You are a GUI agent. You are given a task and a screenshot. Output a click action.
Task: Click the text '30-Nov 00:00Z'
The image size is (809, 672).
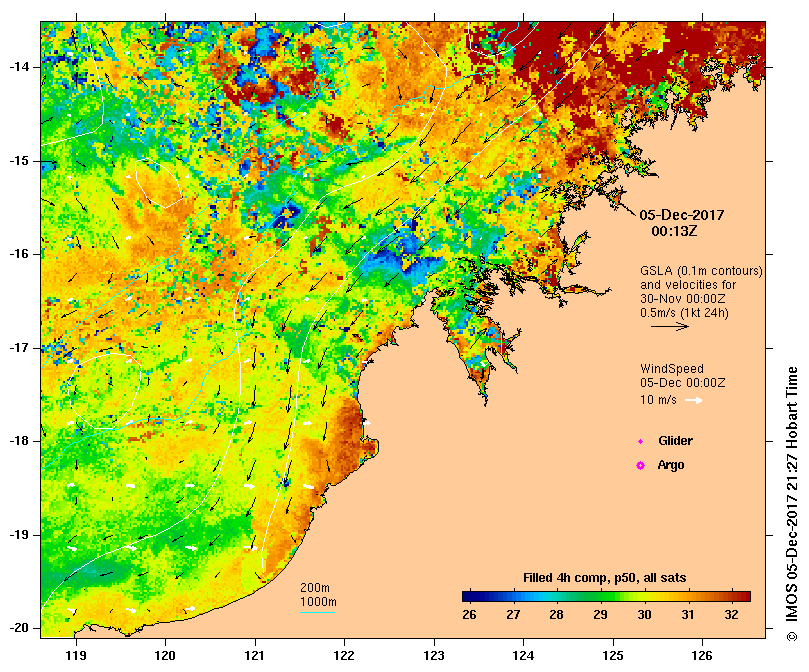tap(683, 298)
